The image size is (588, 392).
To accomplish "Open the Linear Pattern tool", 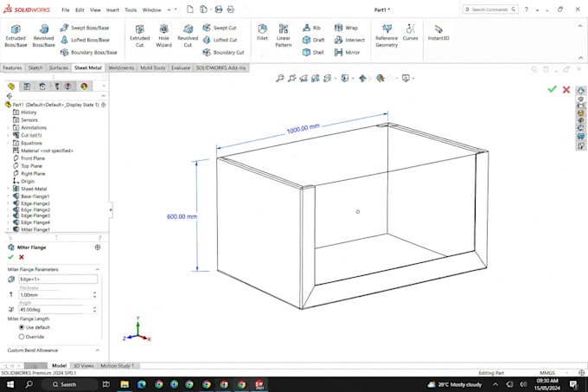I will [x=284, y=35].
